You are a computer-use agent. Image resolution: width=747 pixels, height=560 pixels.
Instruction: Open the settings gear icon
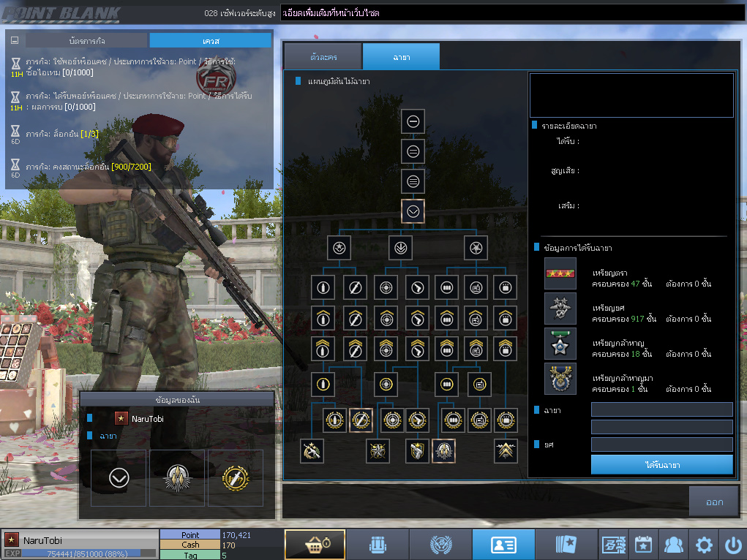704,545
